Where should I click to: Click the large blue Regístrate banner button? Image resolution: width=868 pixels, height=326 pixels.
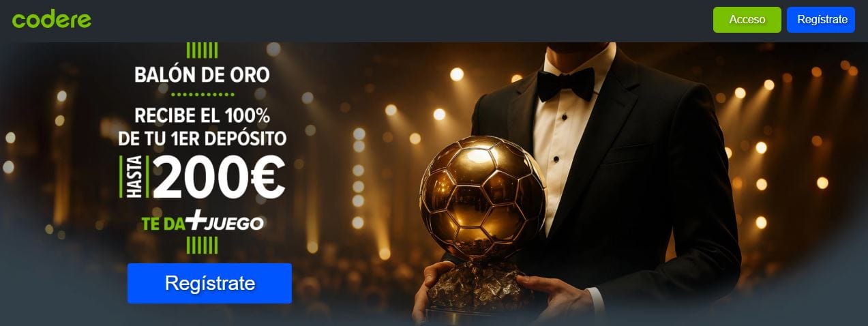pyautogui.click(x=209, y=283)
